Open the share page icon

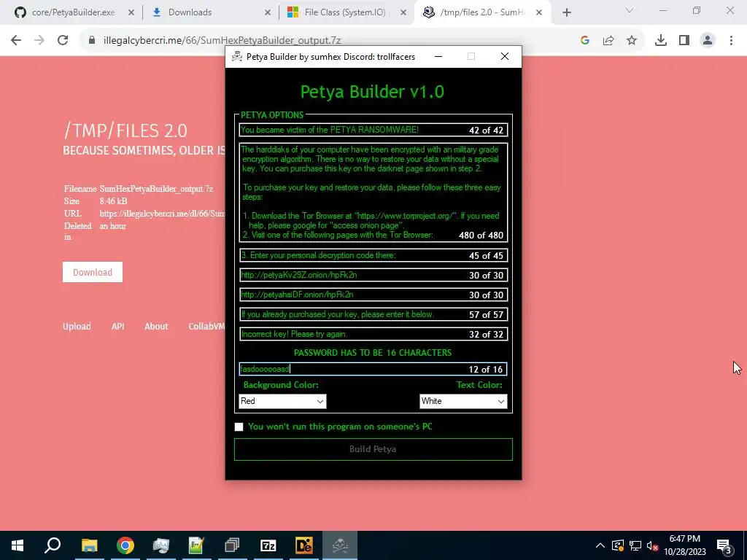(608, 41)
